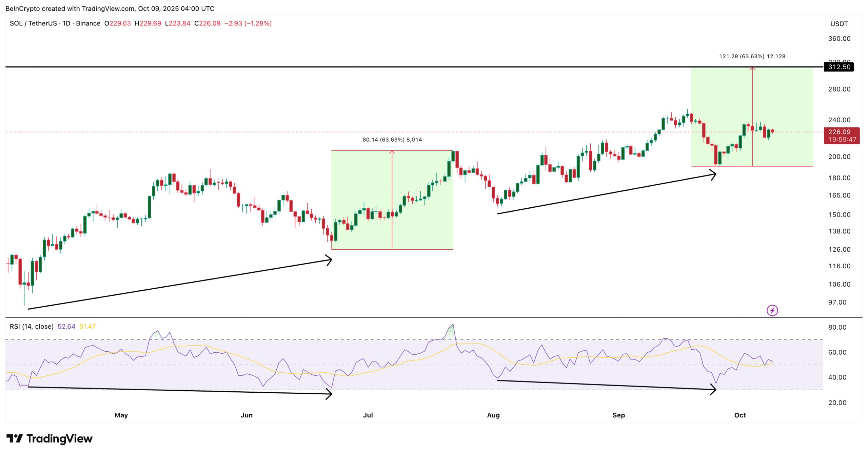Click the May label on time axis
868x455 pixels.
(121, 415)
